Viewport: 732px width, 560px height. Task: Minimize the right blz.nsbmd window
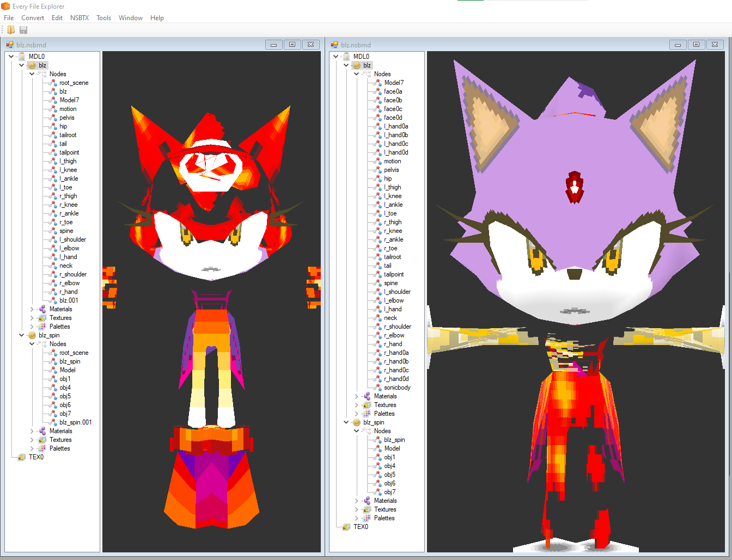678,45
